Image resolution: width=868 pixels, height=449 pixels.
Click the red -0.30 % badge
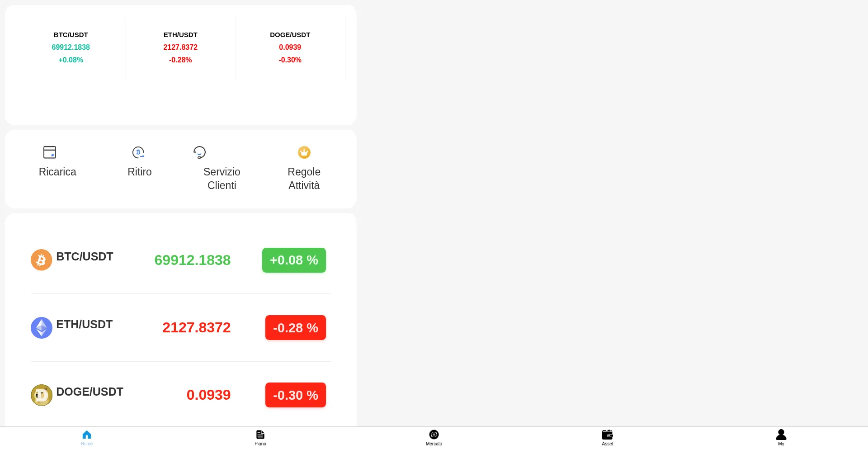coord(296,395)
